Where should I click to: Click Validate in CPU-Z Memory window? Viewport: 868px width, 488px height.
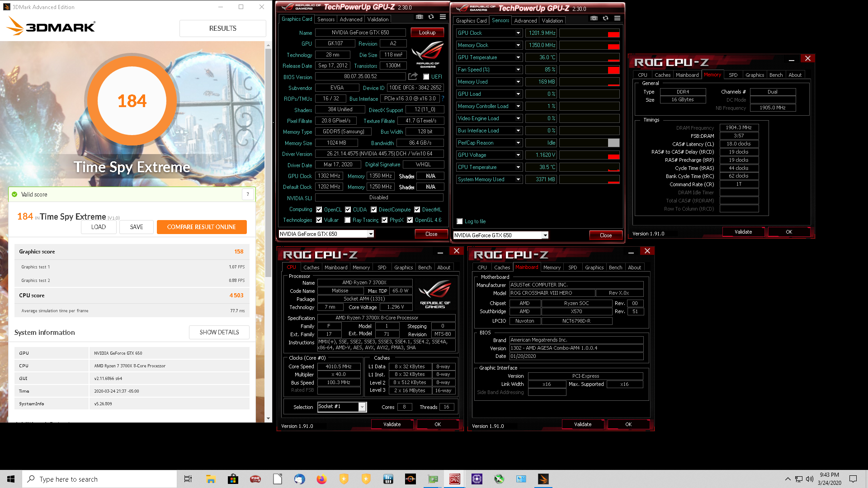coord(743,232)
